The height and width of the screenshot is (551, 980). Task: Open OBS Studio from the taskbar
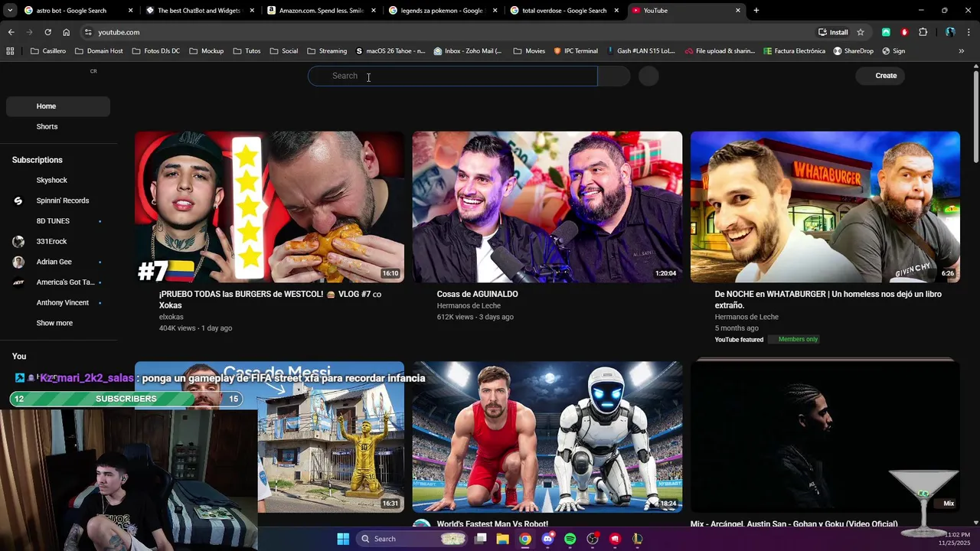593,539
